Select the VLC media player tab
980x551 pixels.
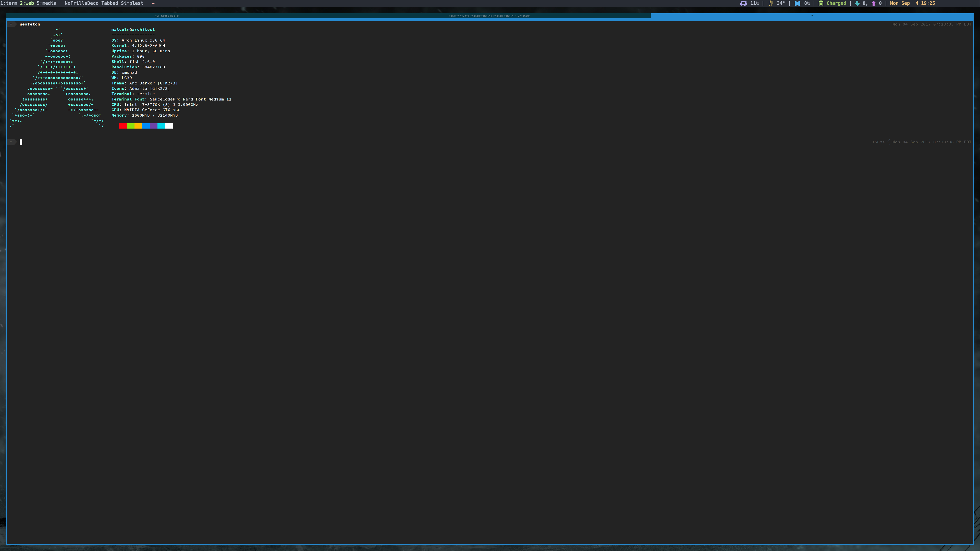[167, 16]
